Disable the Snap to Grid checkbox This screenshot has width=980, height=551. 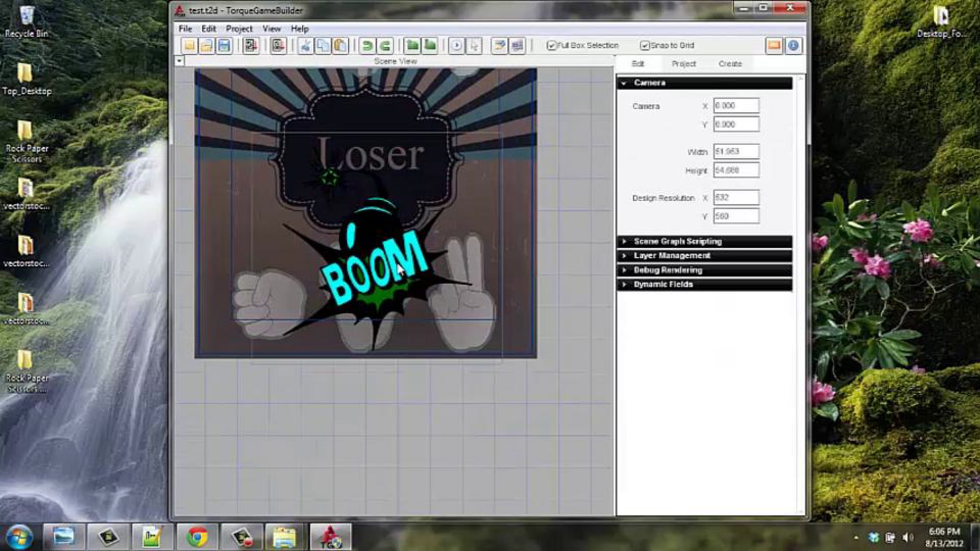[645, 45]
